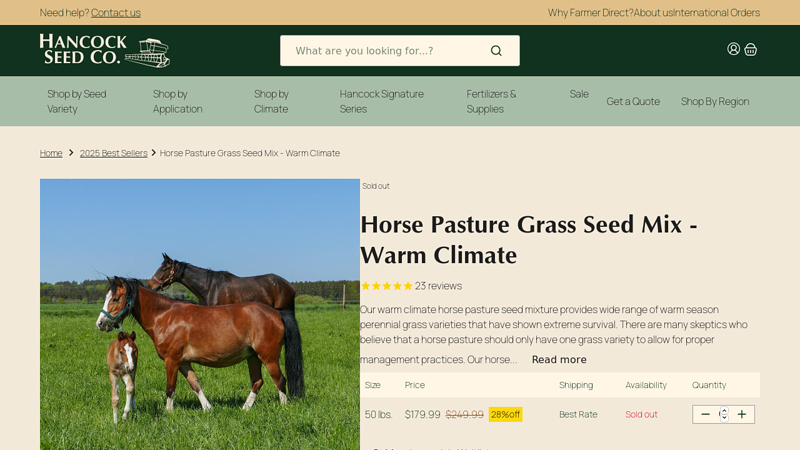Screen dimensions: 800x450
Task: Click the Size column header
Action: [x=372, y=385]
